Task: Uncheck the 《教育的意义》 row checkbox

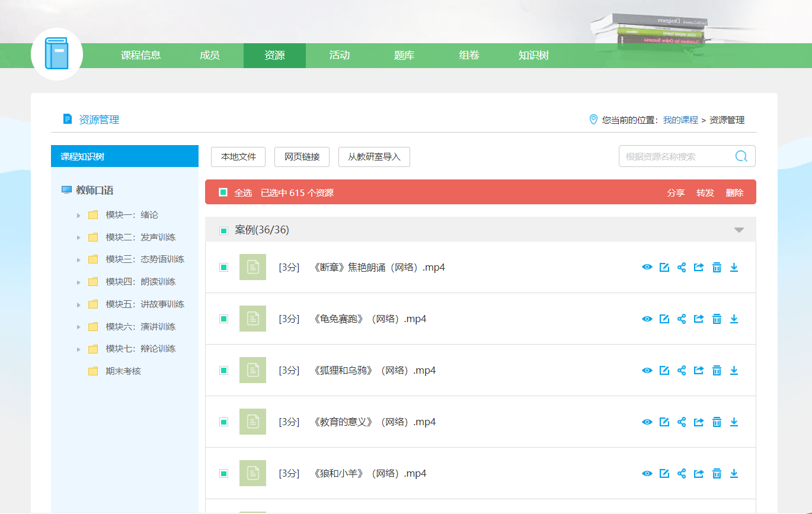Action: pos(223,422)
